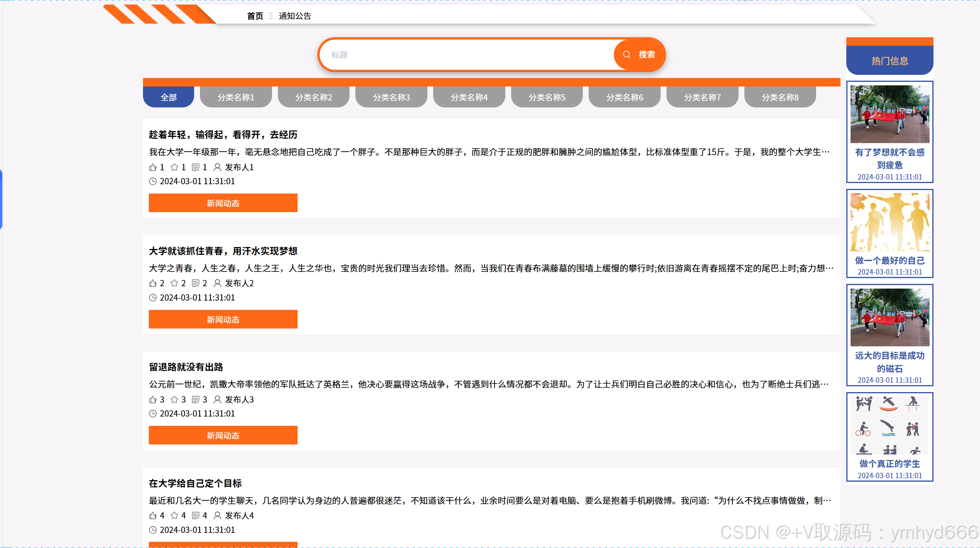Click the clock icon on third article

(153, 413)
